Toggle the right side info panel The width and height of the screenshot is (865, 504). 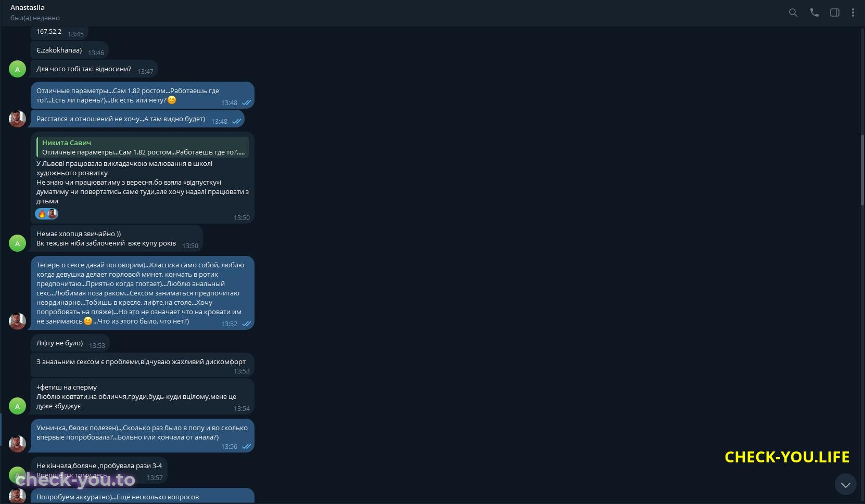[x=834, y=12]
